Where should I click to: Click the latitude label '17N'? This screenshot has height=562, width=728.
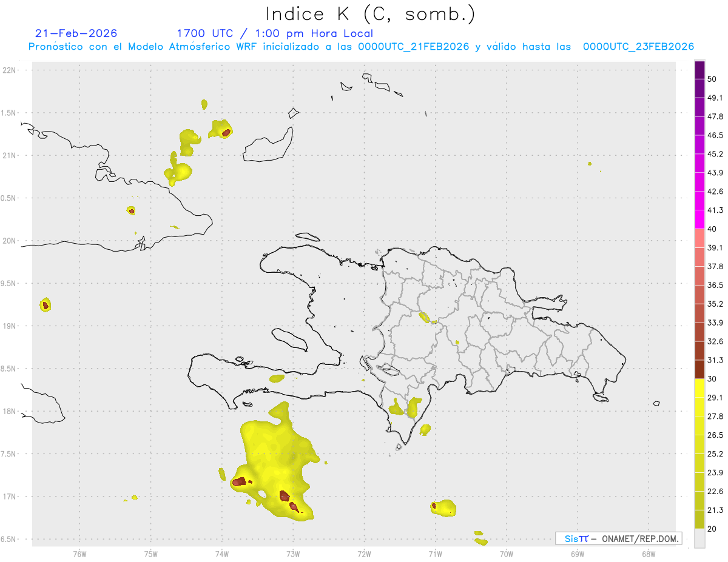pyautogui.click(x=9, y=497)
